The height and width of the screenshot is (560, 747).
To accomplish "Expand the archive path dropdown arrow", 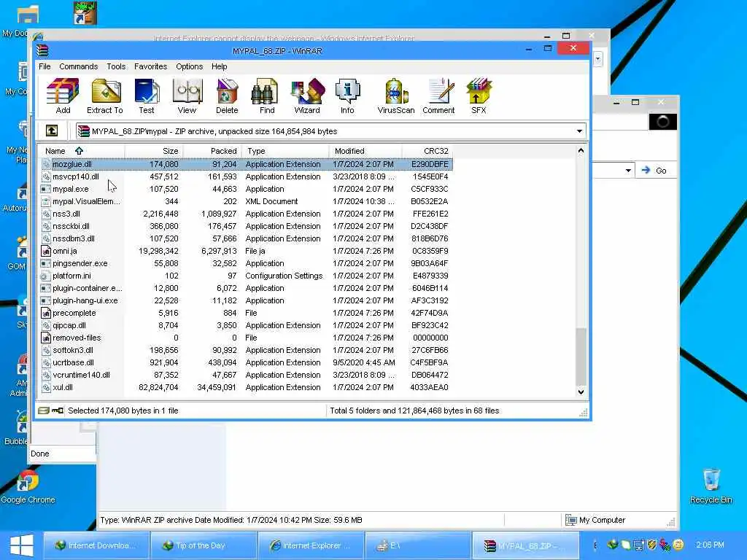I will [x=579, y=131].
